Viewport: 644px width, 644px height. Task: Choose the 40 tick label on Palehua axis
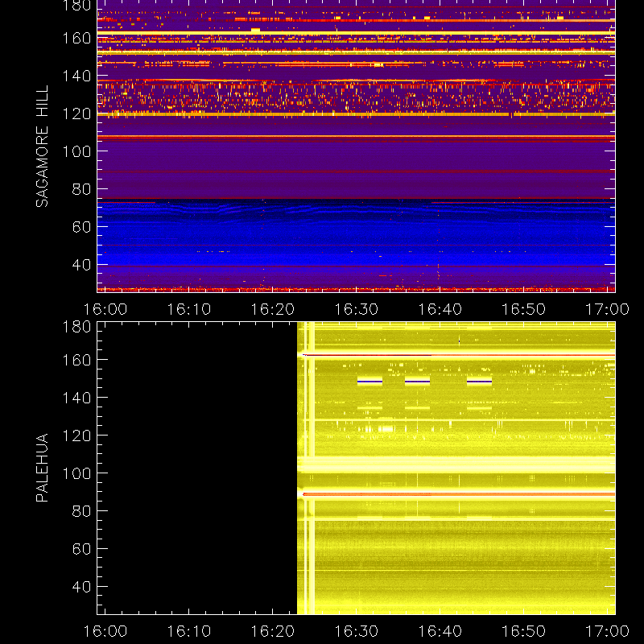click(81, 587)
